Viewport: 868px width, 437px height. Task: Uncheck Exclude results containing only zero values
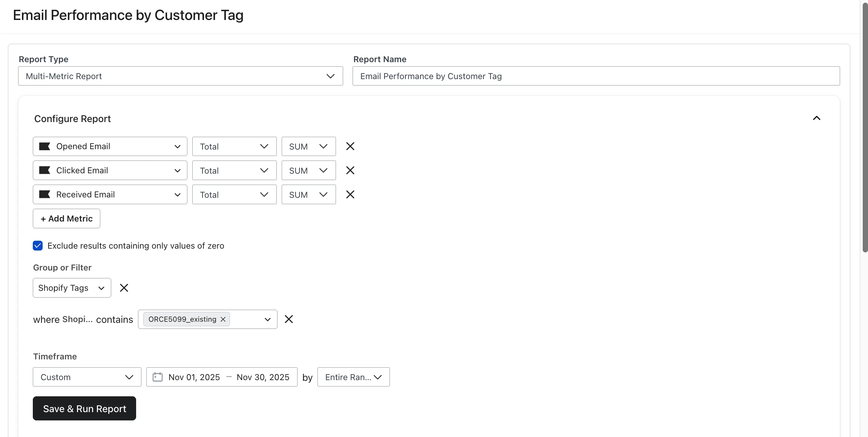(38, 246)
